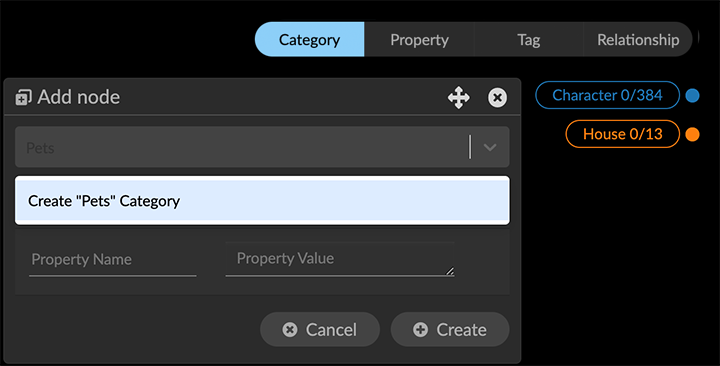Click the Pets category combo box
720x366 pixels.
(x=262, y=147)
